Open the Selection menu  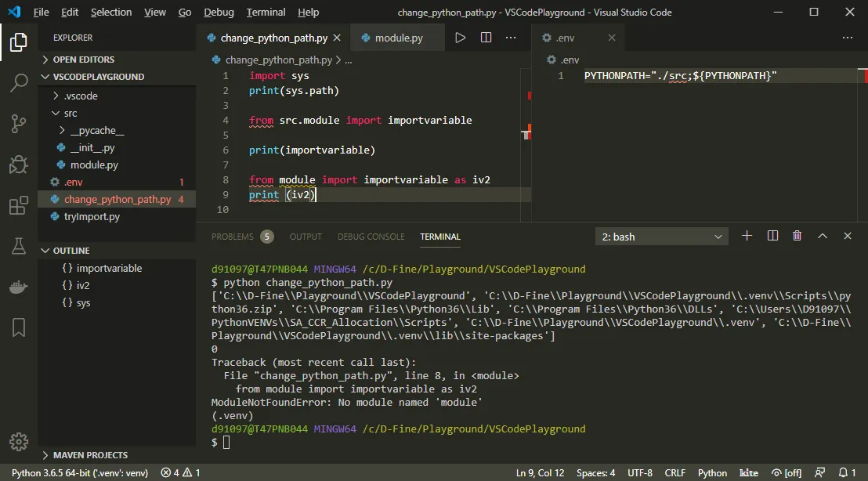(x=111, y=12)
